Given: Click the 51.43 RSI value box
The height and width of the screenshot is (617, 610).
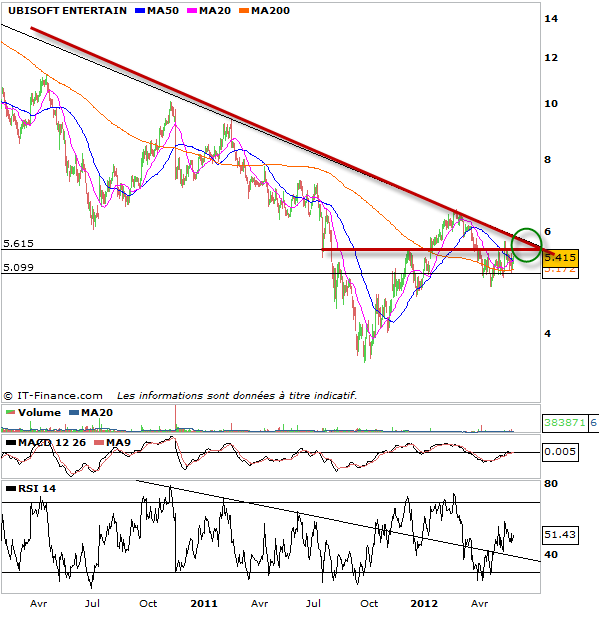Looking at the screenshot, I should click(561, 536).
